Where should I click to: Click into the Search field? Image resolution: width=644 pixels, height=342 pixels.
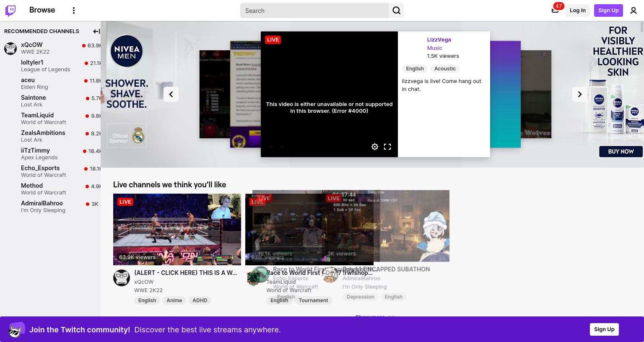[314, 10]
